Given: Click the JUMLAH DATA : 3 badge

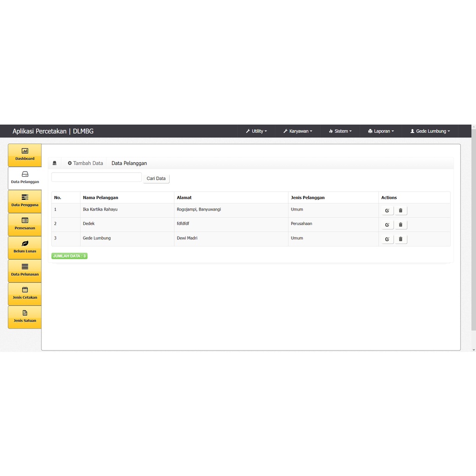Looking at the screenshot, I should click(x=70, y=256).
